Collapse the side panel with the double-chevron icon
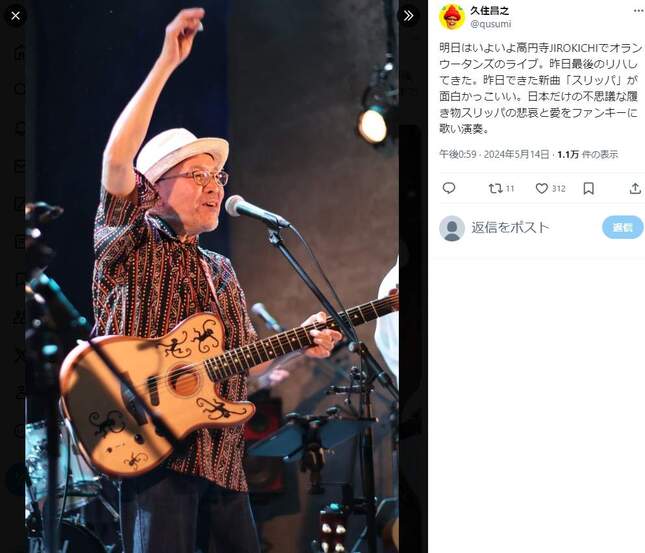The height and width of the screenshot is (553, 645). 408,16
